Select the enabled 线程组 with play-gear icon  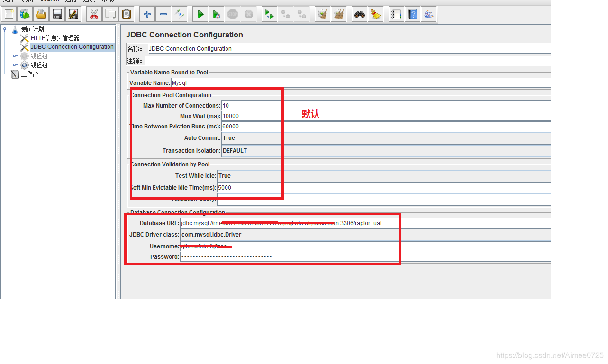39,65
